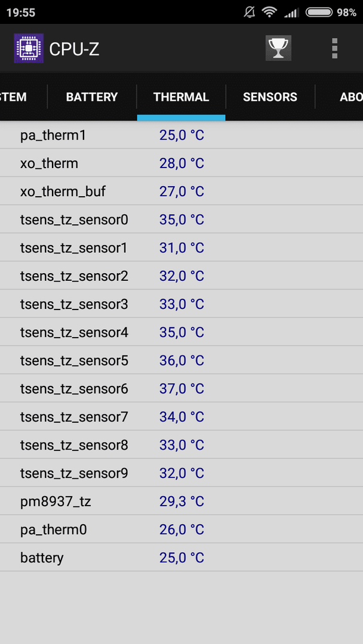Select the pa_therm1 row

pyautogui.click(x=181, y=135)
